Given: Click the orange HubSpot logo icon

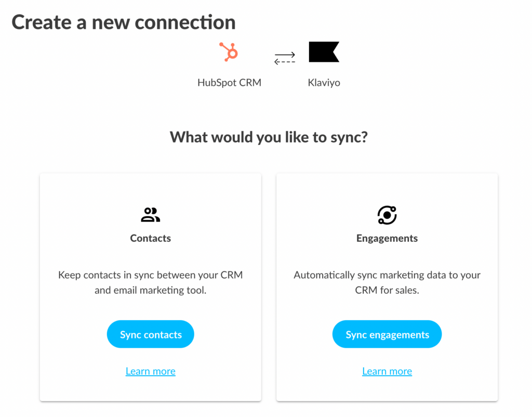Looking at the screenshot, I should point(229,52).
